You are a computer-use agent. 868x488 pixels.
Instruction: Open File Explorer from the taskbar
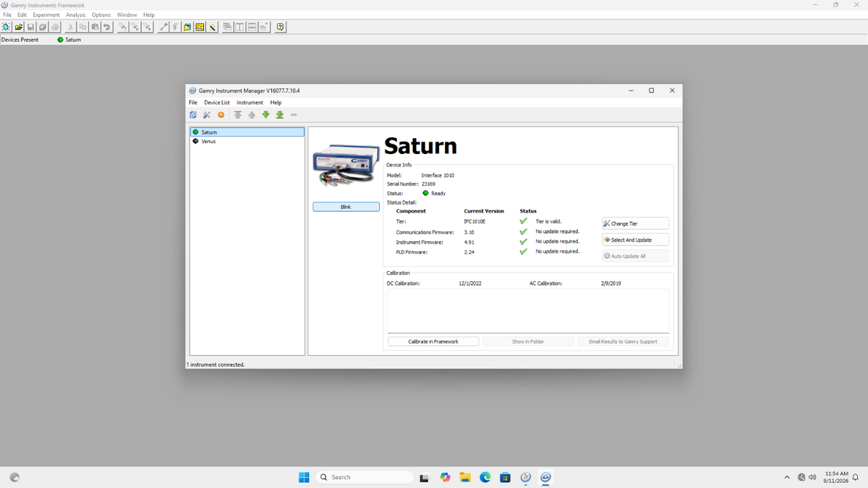coord(465,477)
